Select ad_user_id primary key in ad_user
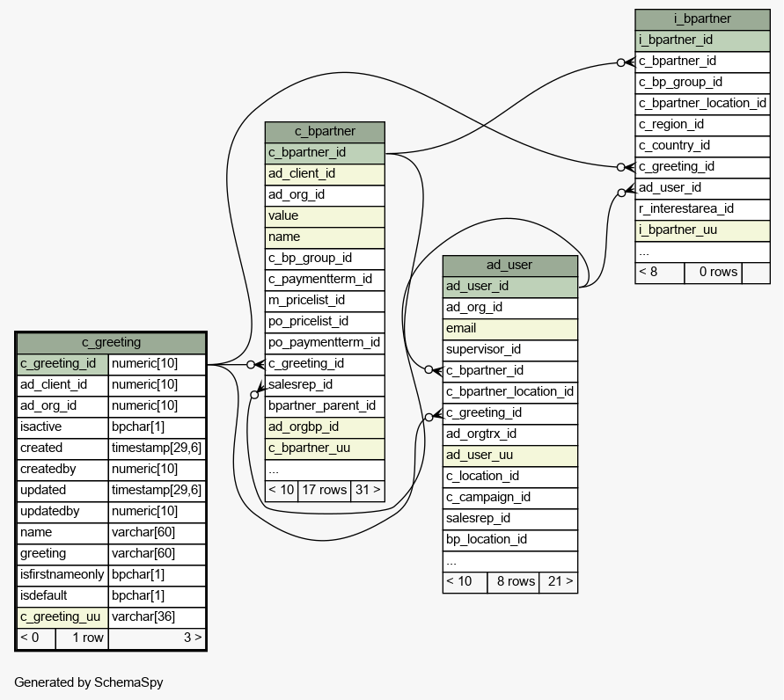The width and height of the screenshot is (784, 700). point(510,287)
